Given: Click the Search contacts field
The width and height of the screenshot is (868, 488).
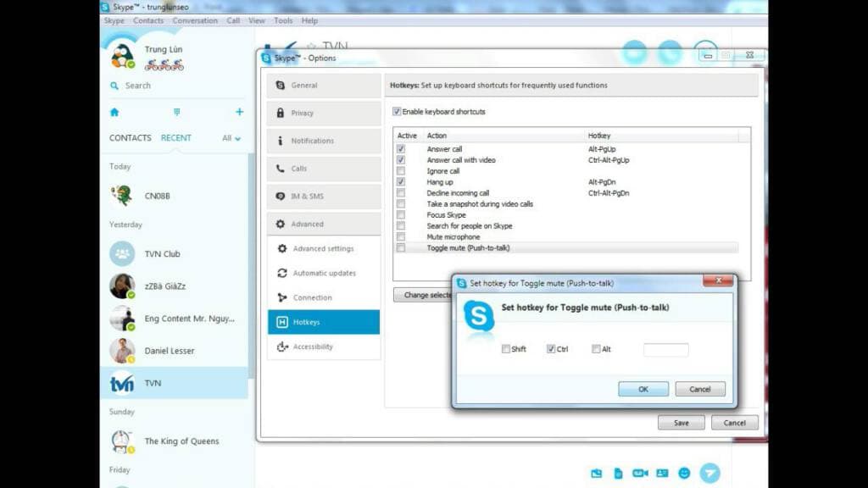Looking at the screenshot, I should click(177, 86).
